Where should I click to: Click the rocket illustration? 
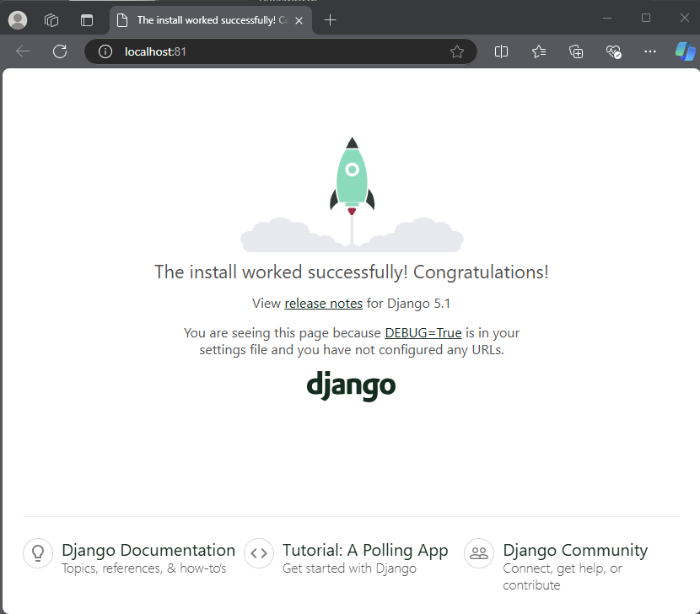coord(352,194)
